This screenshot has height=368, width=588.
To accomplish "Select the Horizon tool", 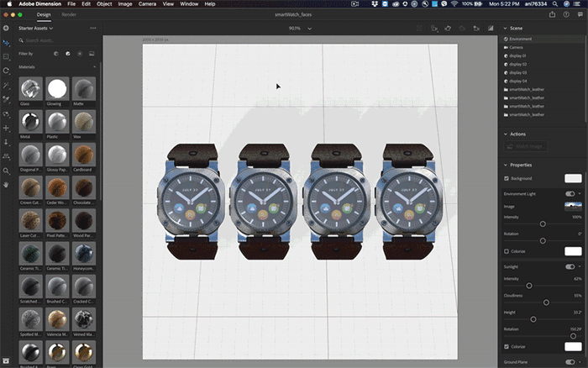I will pyautogui.click(x=6, y=156).
